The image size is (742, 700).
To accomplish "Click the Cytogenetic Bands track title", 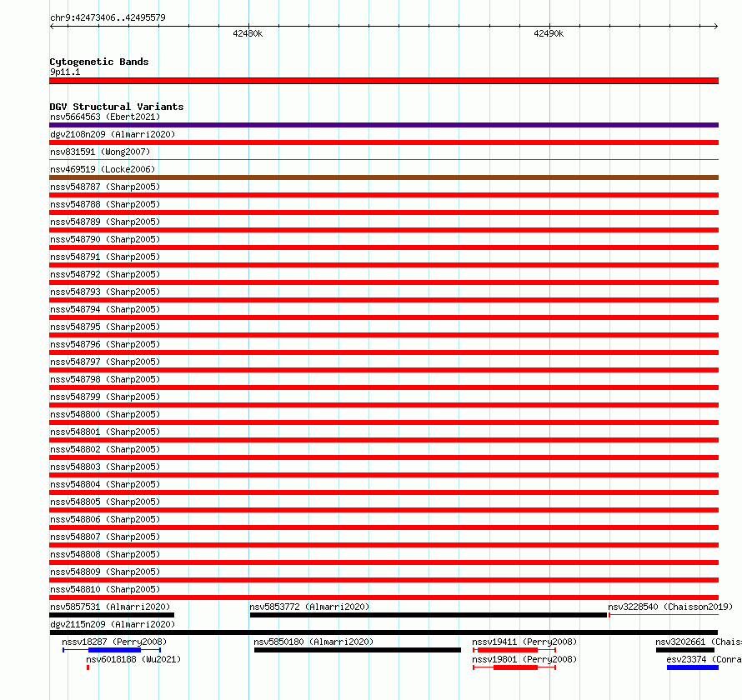I will [99, 62].
